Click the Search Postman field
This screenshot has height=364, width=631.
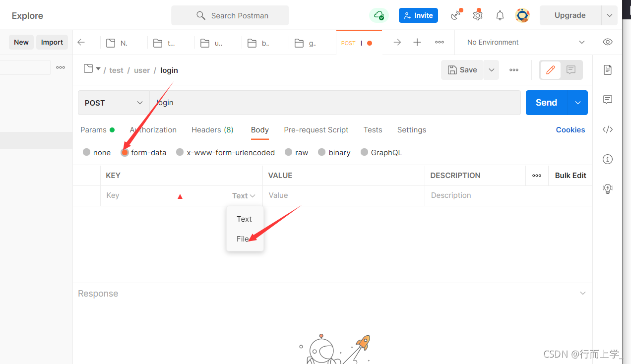(230, 15)
